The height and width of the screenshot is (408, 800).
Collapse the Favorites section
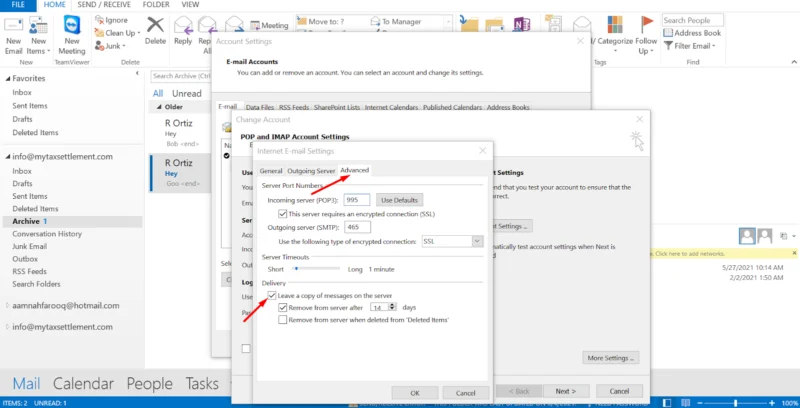click(8, 79)
